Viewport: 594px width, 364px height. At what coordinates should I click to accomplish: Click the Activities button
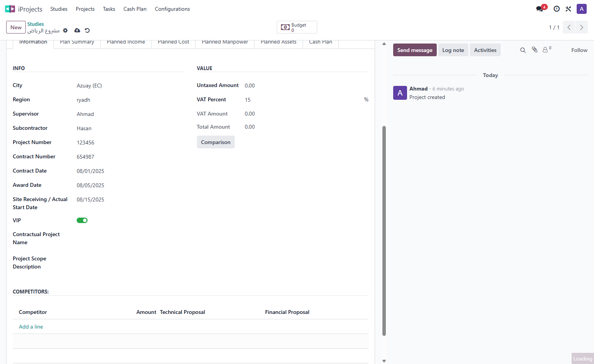(x=485, y=50)
